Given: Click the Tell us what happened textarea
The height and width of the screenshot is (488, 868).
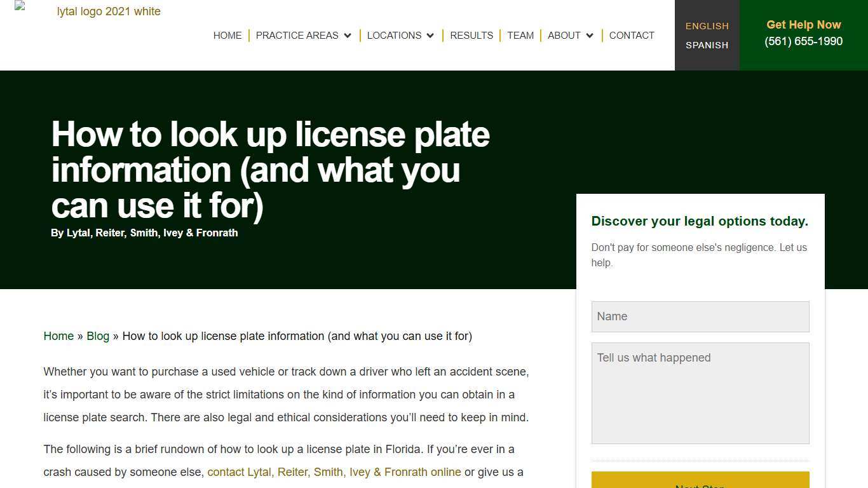Looking at the screenshot, I should [700, 393].
